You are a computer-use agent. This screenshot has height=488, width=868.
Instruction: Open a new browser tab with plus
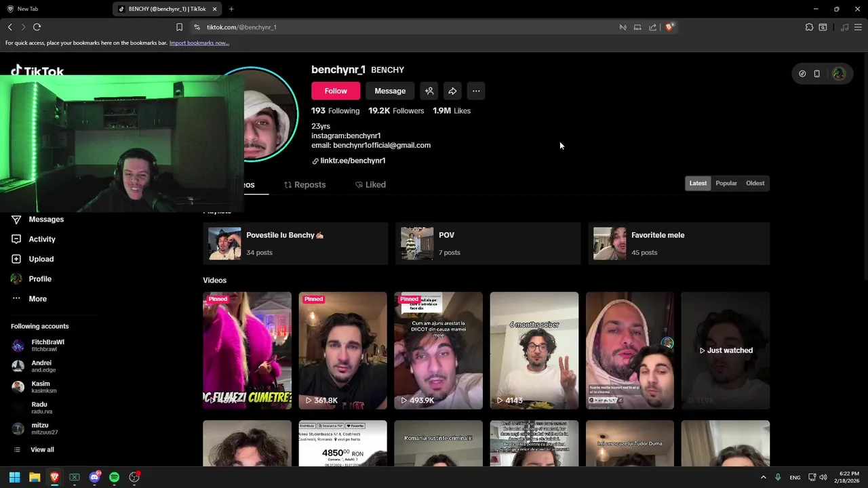[x=231, y=9]
